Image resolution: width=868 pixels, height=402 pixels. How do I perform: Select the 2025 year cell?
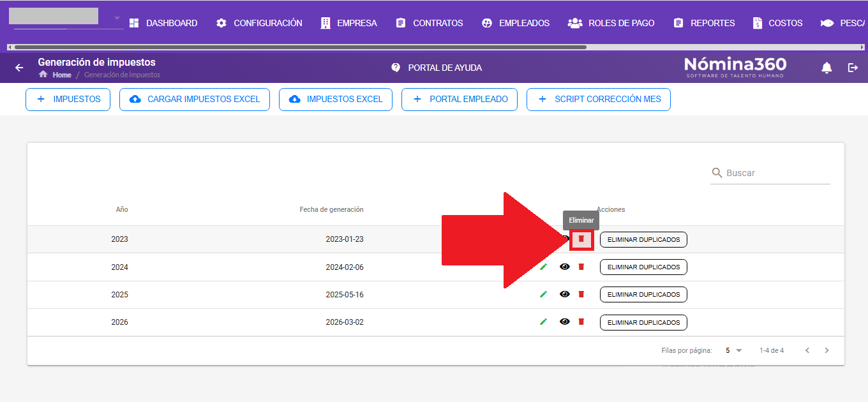pos(119,295)
